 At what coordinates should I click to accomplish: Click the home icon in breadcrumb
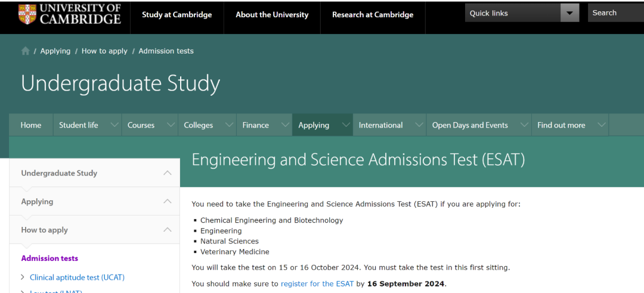click(26, 51)
